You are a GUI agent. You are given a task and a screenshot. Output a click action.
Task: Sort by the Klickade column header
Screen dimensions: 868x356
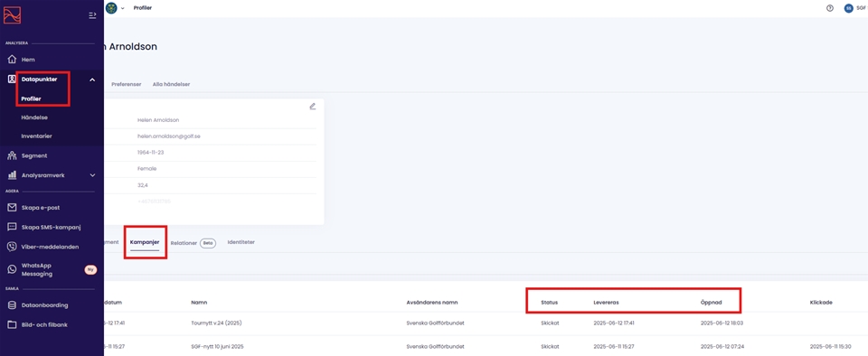click(821, 303)
